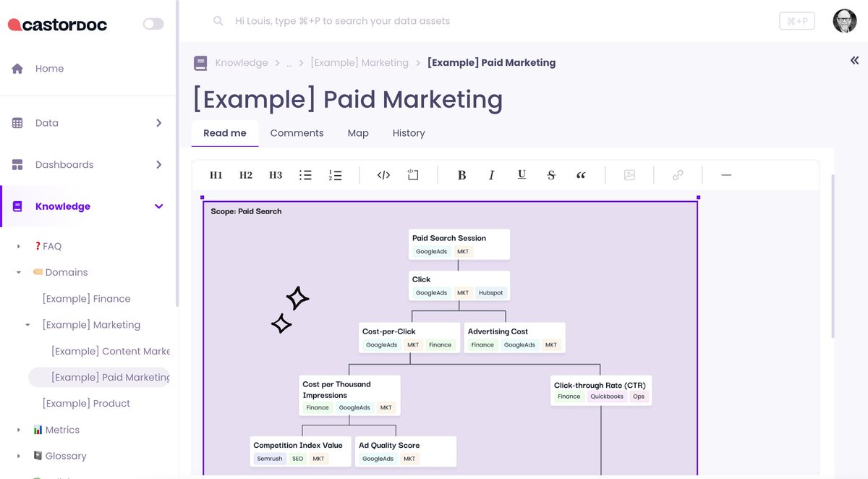Apply Heading 1 formatting

tap(216, 175)
